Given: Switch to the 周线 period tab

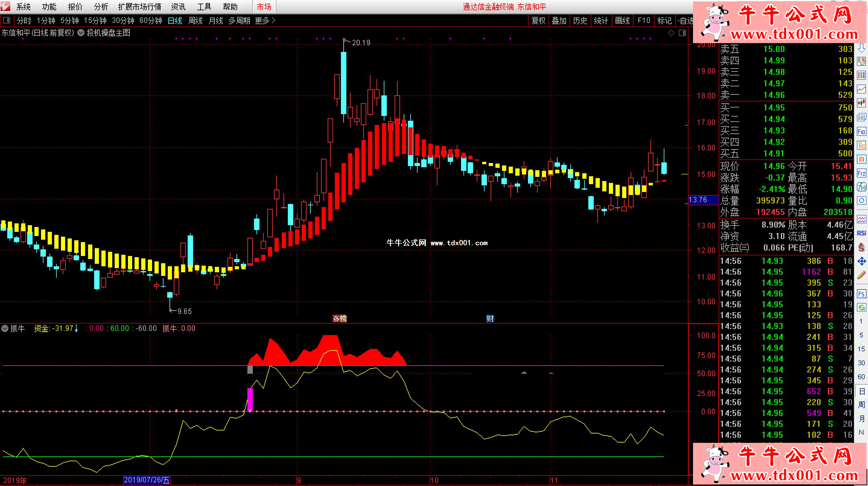Looking at the screenshot, I should click(x=195, y=21).
